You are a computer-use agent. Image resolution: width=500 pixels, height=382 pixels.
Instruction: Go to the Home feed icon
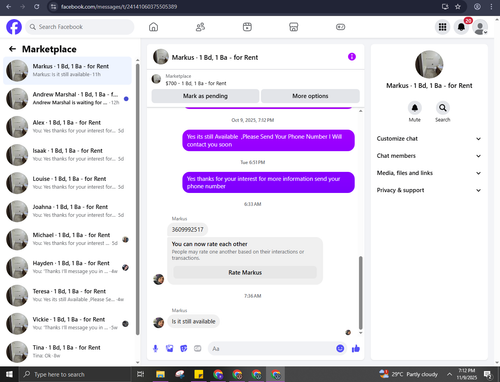coord(153,27)
